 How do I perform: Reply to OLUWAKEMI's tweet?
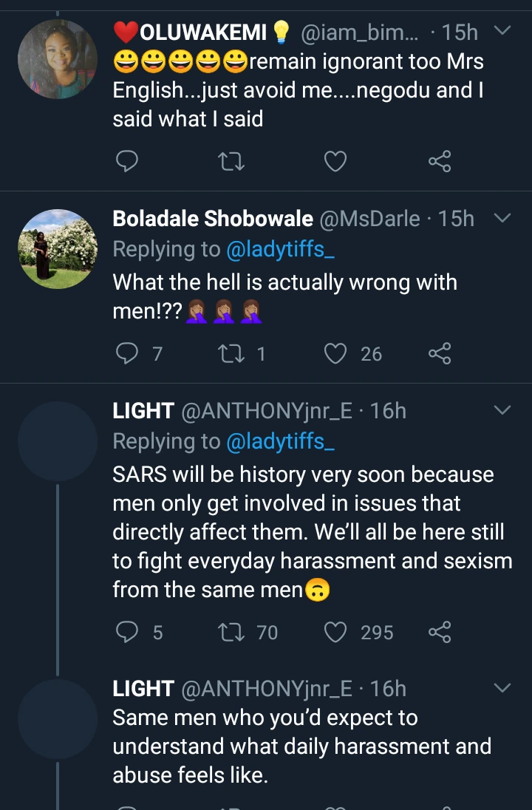[128, 160]
